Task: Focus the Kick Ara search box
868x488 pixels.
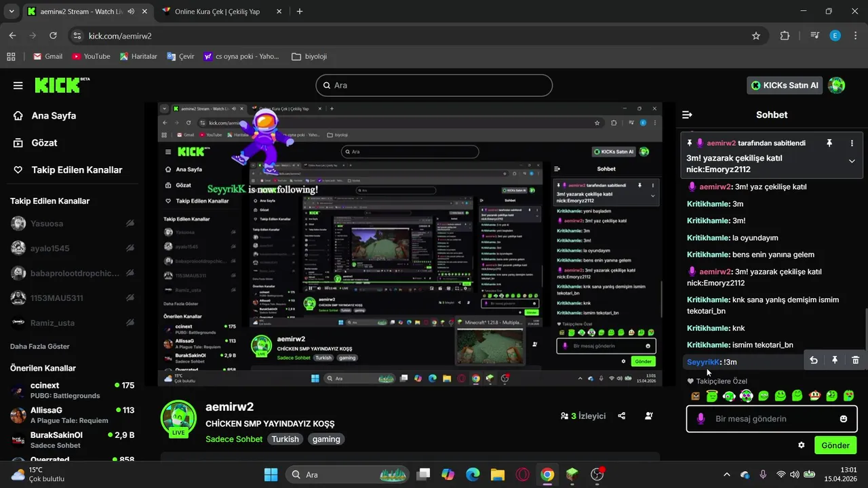Action: [x=434, y=85]
